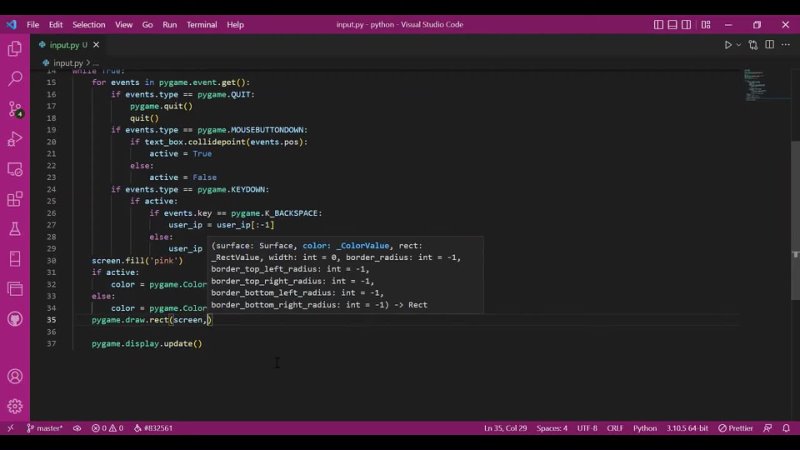The height and width of the screenshot is (450, 800).
Task: Open the Explorer view in activity bar
Action: (15, 48)
